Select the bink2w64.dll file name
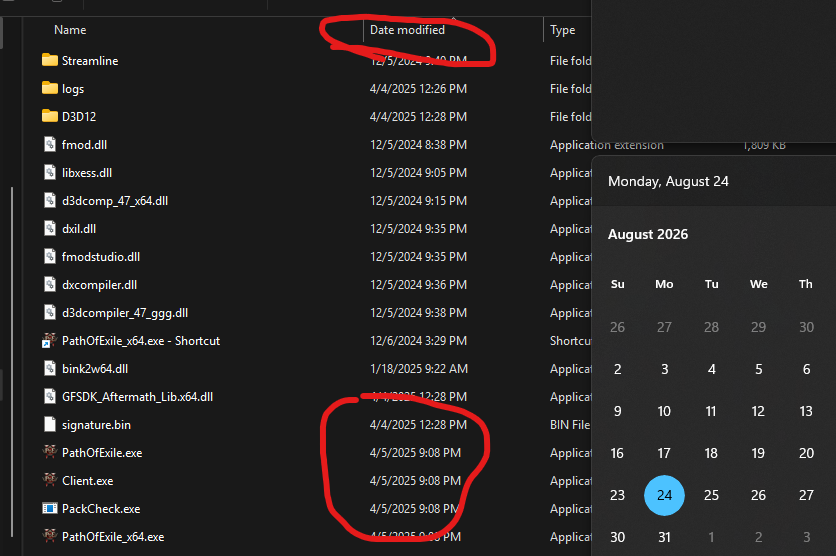The width and height of the screenshot is (836, 556). (95, 369)
